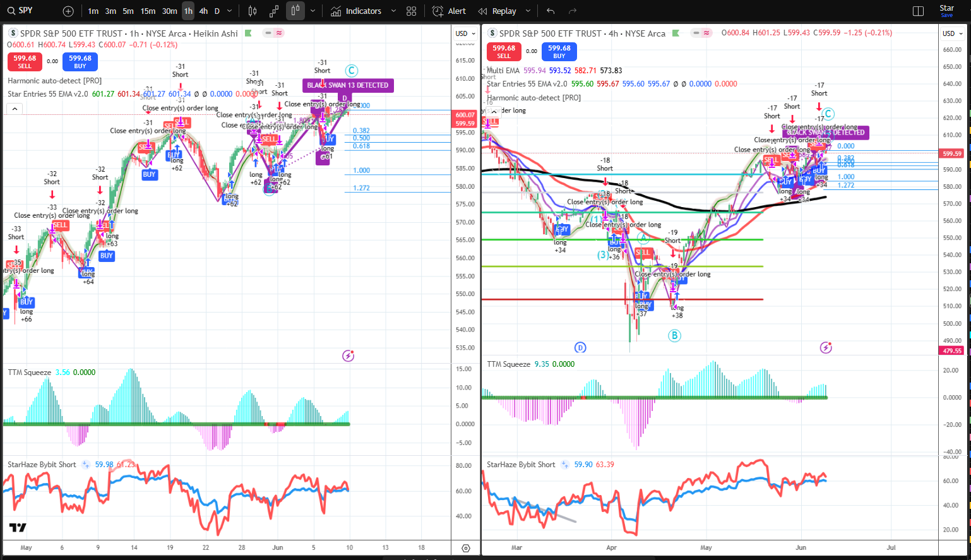971x560 pixels.
Task: Click 599.68 SELL button on 4h chart
Action: 504,51
